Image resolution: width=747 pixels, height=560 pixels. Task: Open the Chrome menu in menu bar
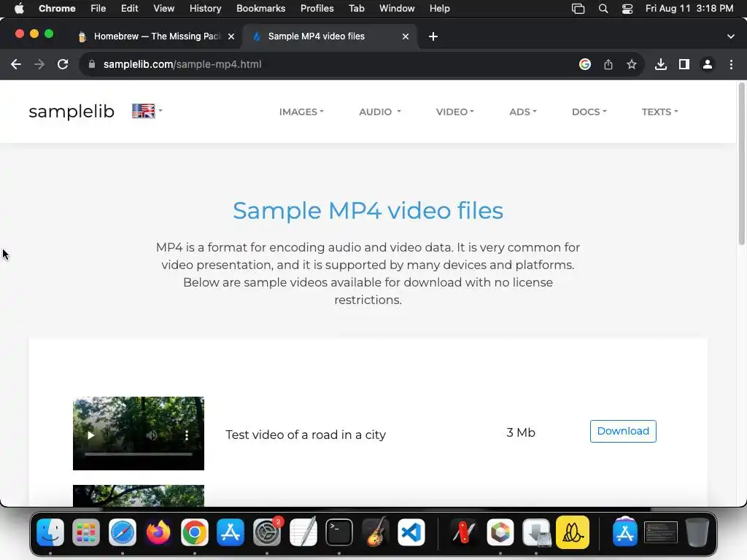[57, 8]
